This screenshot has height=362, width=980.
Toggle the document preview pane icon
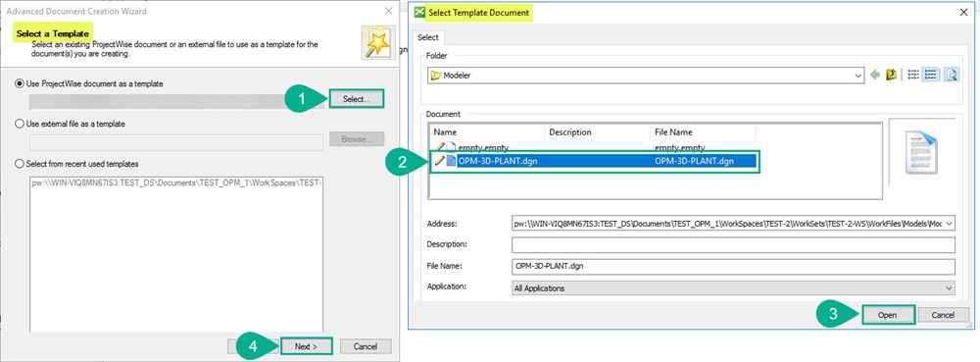click(952, 75)
